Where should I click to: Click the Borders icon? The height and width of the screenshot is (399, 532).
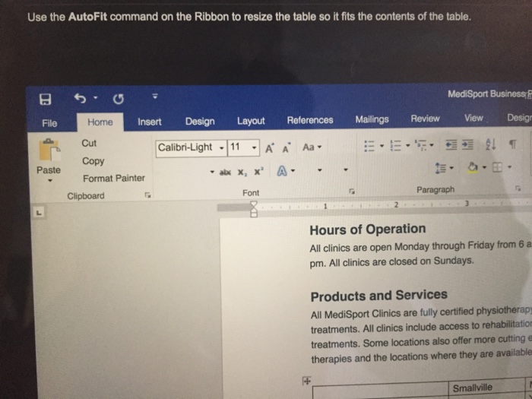pos(497,167)
